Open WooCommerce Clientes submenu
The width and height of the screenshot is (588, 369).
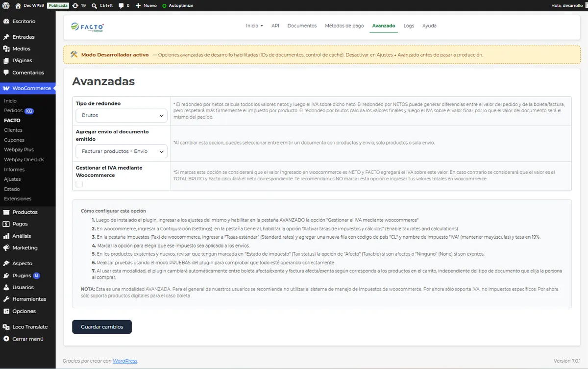13,130
